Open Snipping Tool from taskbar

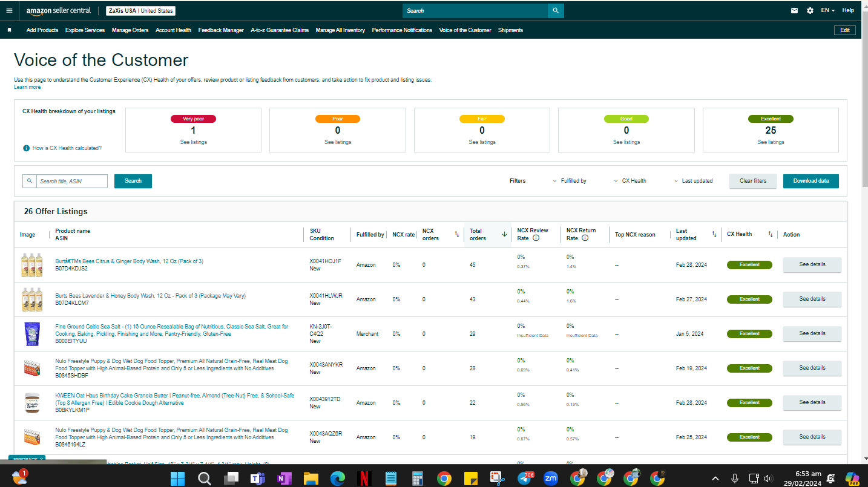(x=498, y=479)
